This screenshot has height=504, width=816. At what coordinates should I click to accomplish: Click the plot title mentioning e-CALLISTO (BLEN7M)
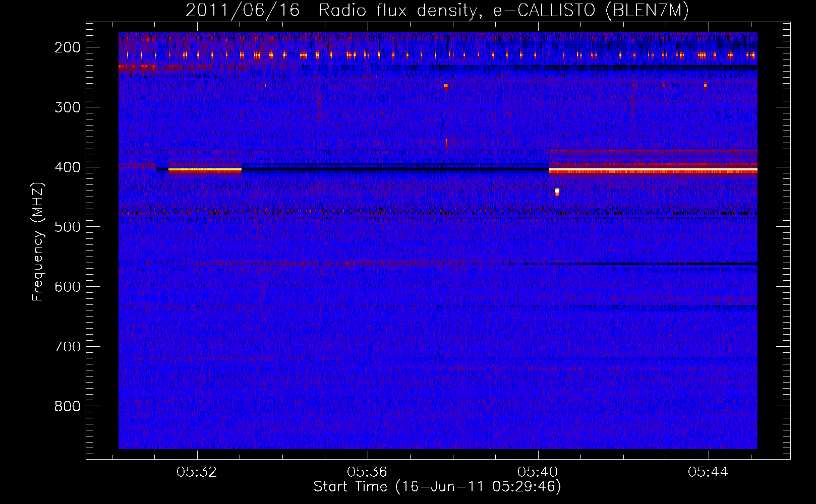pyautogui.click(x=437, y=10)
